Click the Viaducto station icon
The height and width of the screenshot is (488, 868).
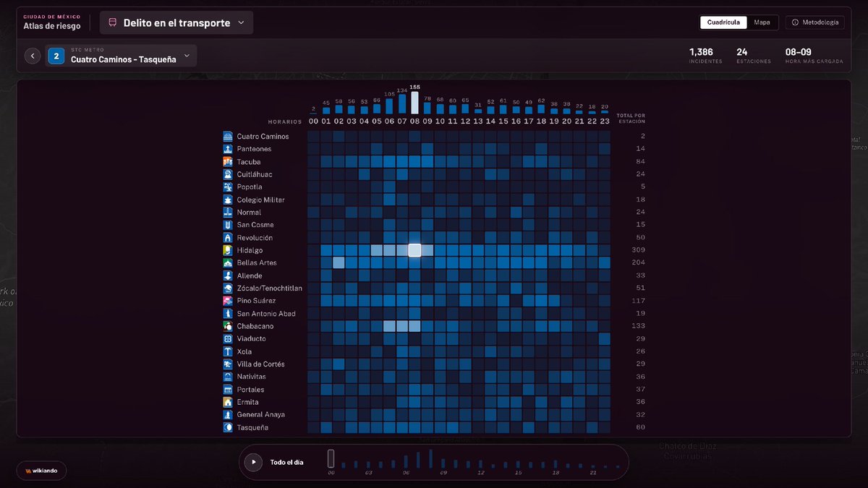tap(228, 339)
